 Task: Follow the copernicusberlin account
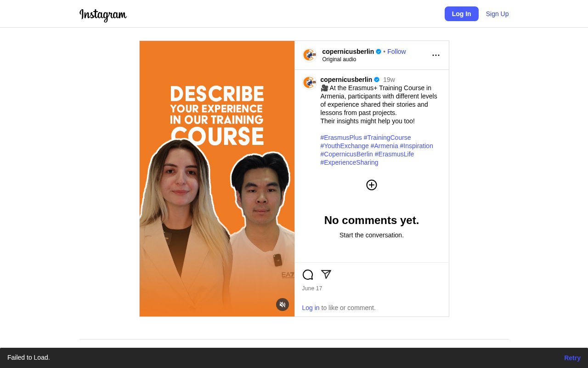pyautogui.click(x=396, y=52)
